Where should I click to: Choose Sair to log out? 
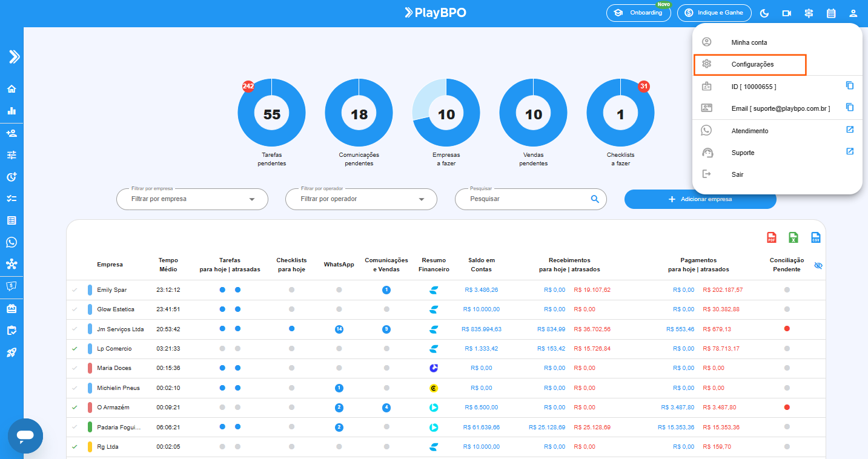click(737, 174)
